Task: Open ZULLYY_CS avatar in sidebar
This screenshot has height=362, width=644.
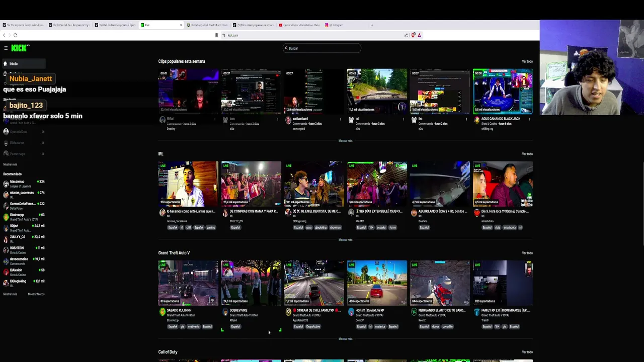Action: (x=6, y=239)
